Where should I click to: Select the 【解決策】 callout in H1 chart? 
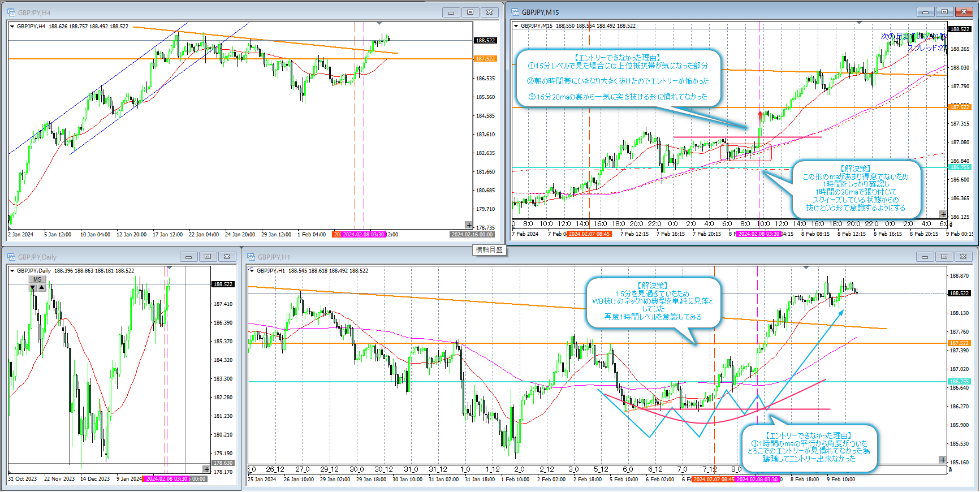(653, 301)
